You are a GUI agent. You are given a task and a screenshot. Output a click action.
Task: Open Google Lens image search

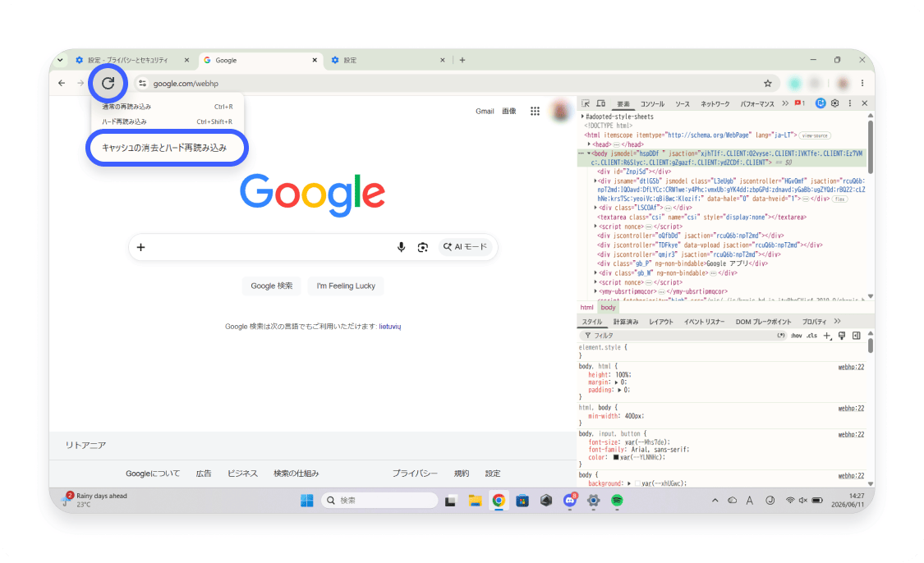pos(422,247)
